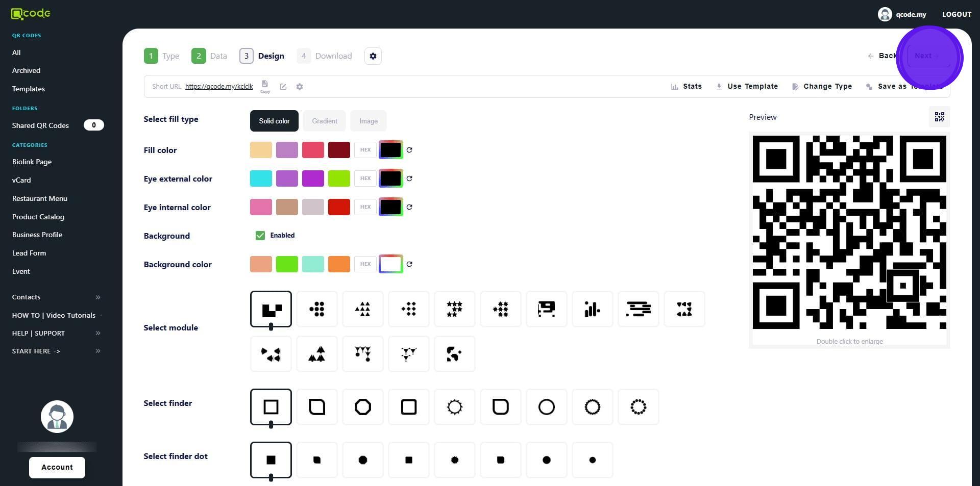The image size is (980, 486).
Task: Open the qcode.my/kclclk short URL link
Action: point(219,87)
